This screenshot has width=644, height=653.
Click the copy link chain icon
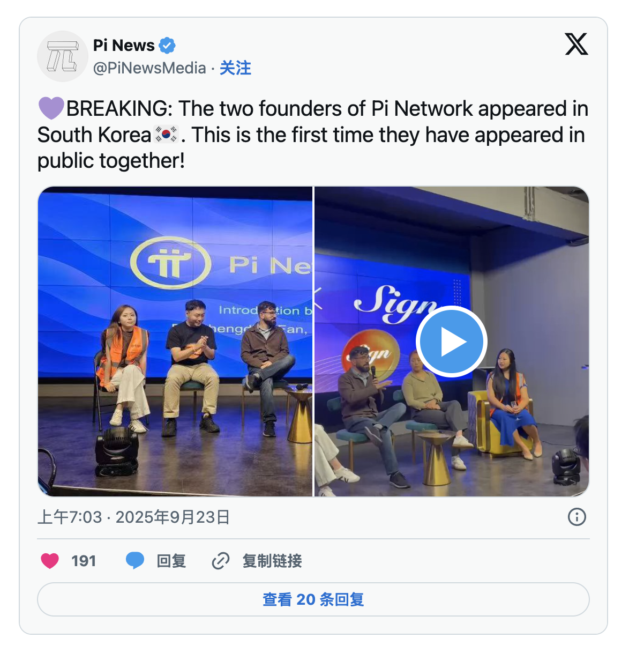(221, 561)
